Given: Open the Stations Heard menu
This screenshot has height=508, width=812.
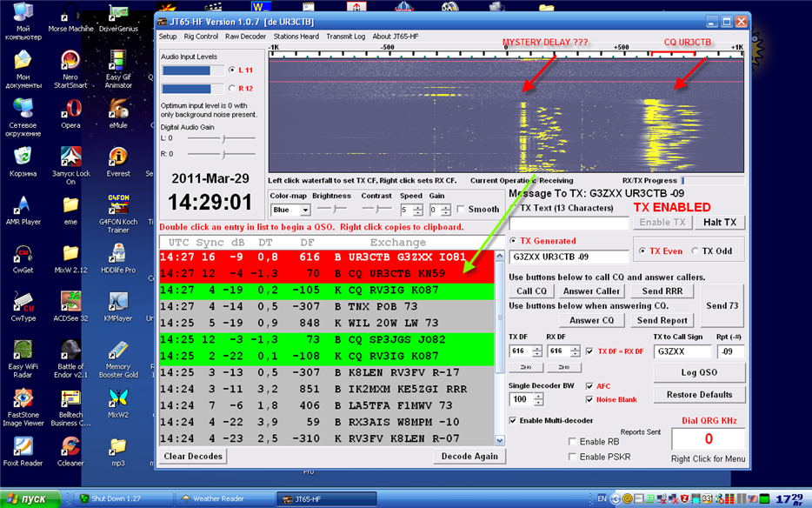Looking at the screenshot, I should [x=296, y=37].
